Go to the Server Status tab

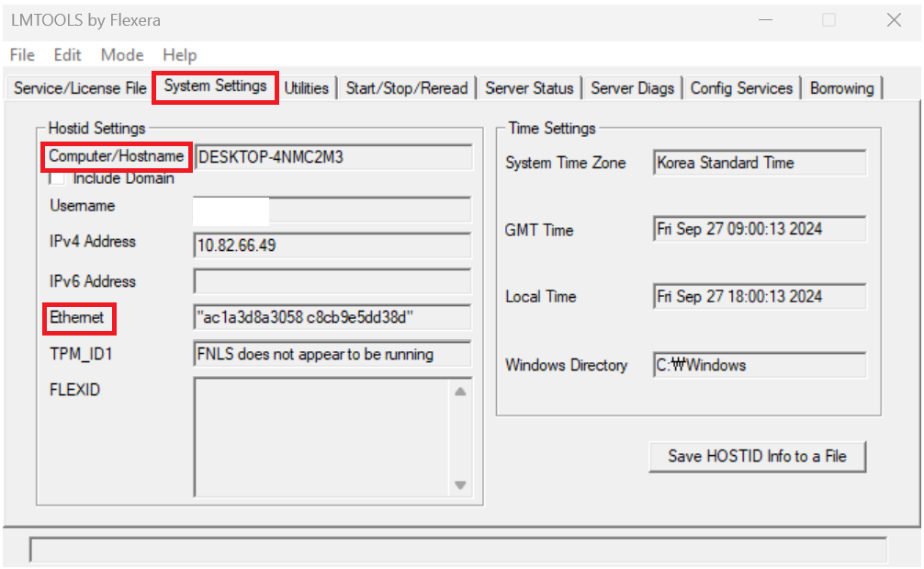[x=529, y=88]
